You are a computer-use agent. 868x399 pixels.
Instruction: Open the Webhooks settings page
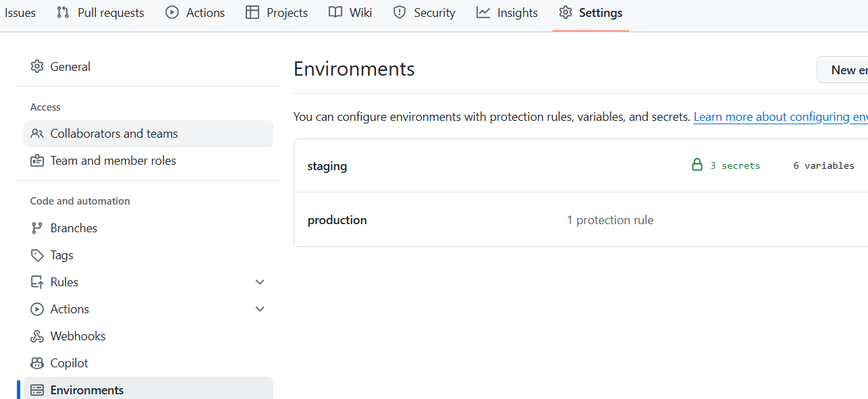click(x=148, y=336)
